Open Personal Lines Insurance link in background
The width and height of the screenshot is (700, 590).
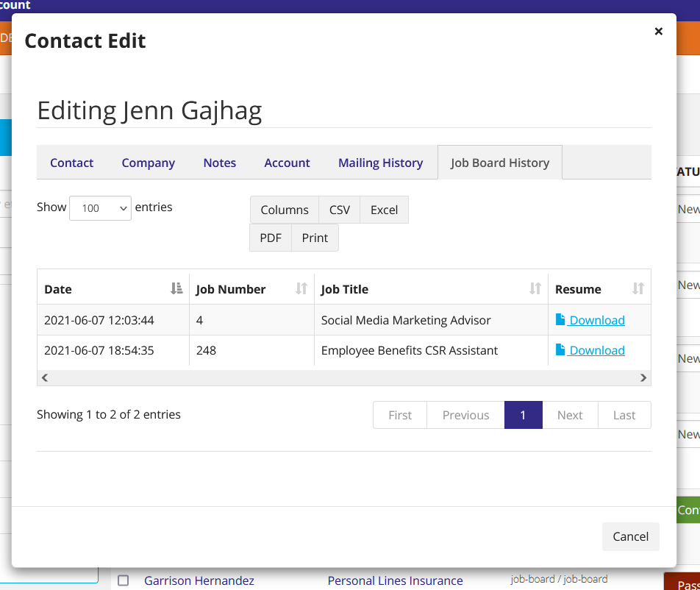coord(395,580)
